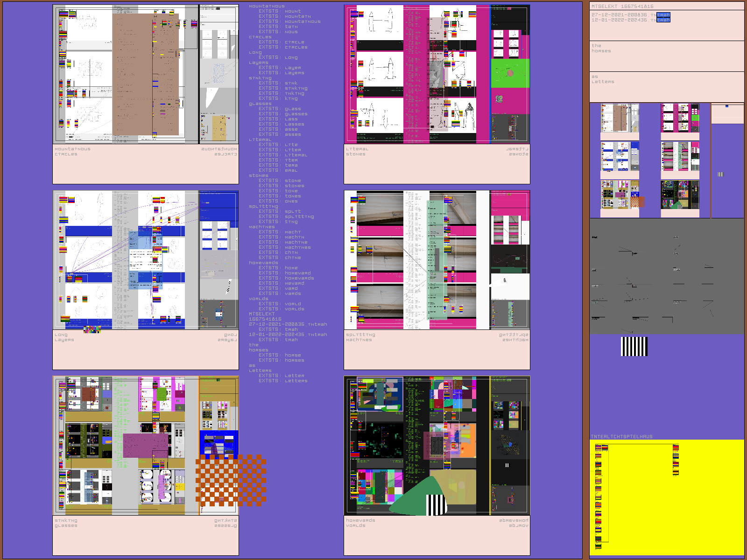Click highlighted 'trah' on the 12-01-2022 line

coord(663,20)
